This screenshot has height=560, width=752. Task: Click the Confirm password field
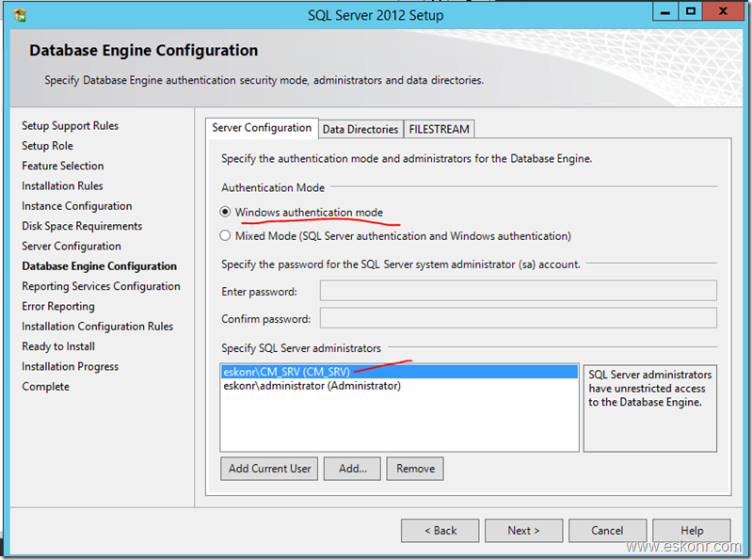point(519,318)
